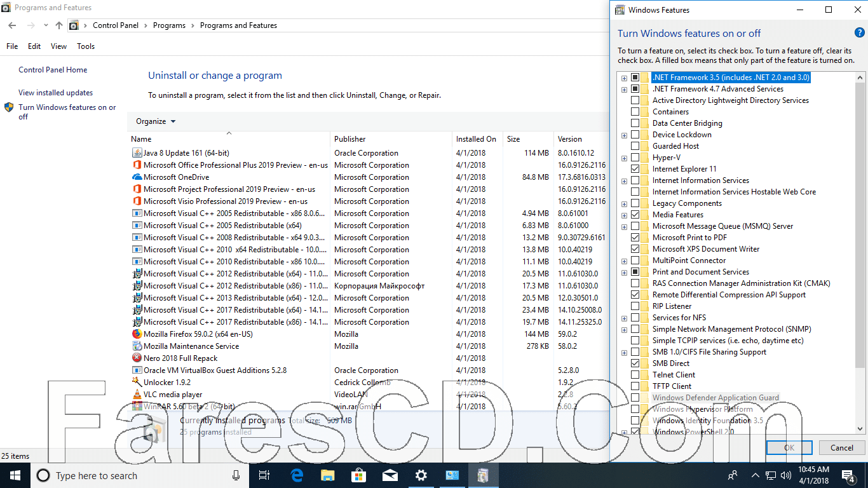
Task: Open Microsoft Store from the taskbar
Action: [358, 475]
